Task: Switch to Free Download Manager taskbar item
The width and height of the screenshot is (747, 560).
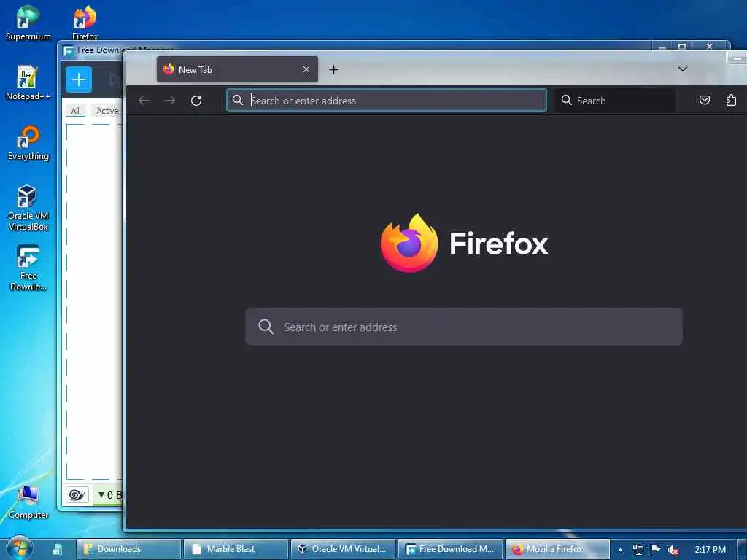Action: point(450,549)
